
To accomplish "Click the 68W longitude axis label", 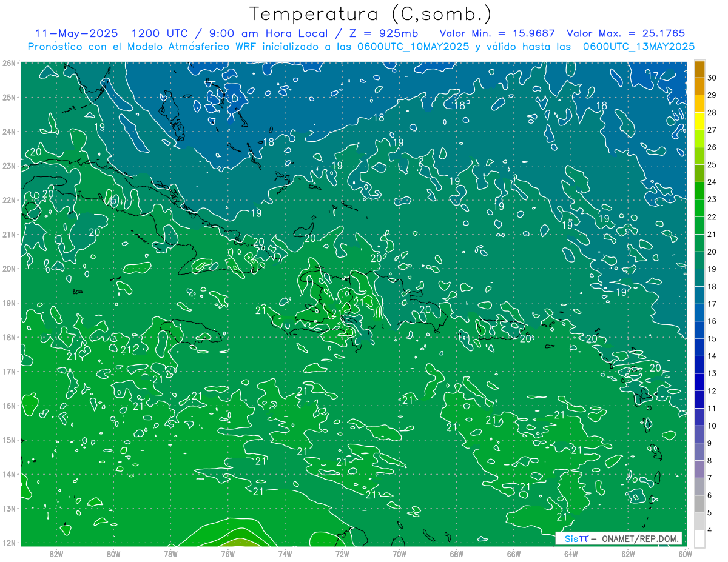I will (456, 554).
